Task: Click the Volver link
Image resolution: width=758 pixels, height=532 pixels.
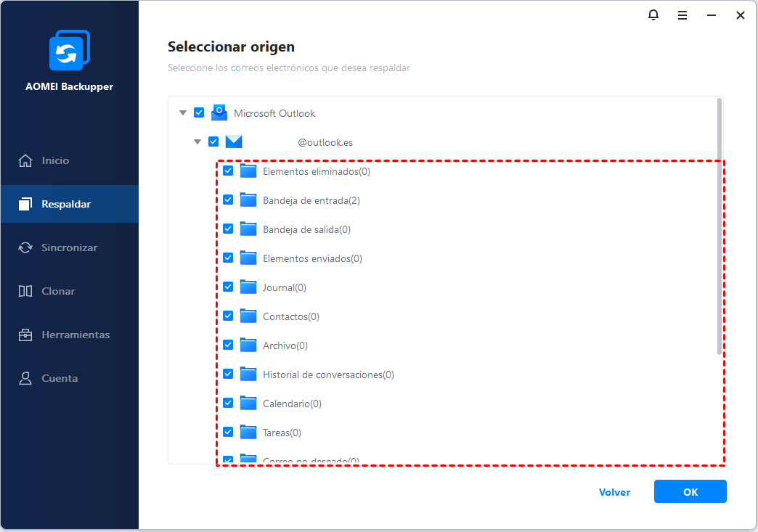Action: (614, 492)
